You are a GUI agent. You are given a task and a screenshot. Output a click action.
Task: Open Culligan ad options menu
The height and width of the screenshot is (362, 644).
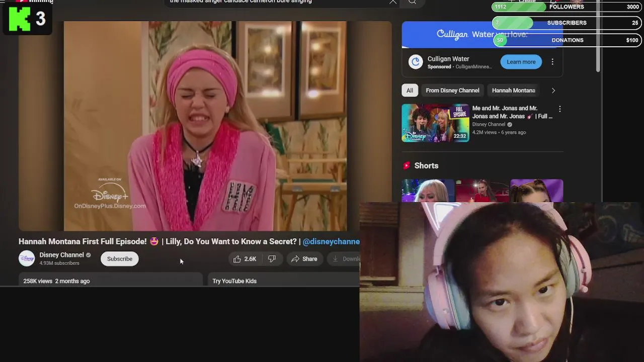pos(552,62)
